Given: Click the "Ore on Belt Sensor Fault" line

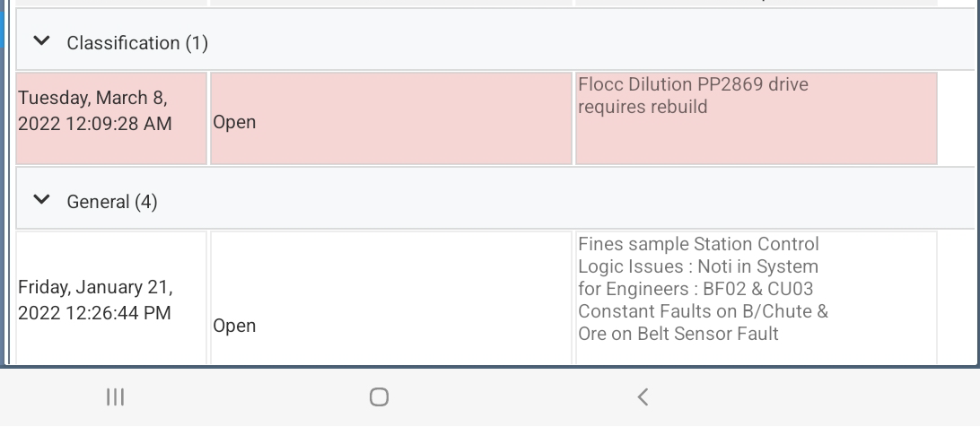Looking at the screenshot, I should coord(678,334).
